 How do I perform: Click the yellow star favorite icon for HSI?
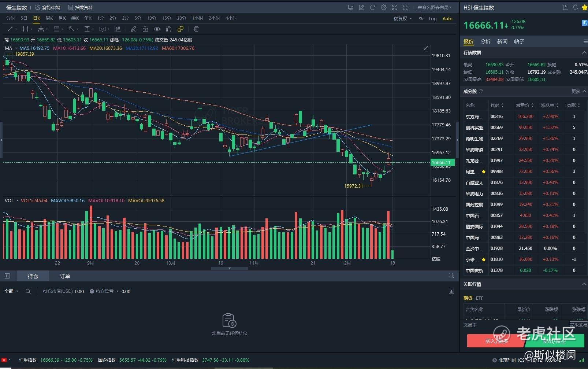point(584,7)
